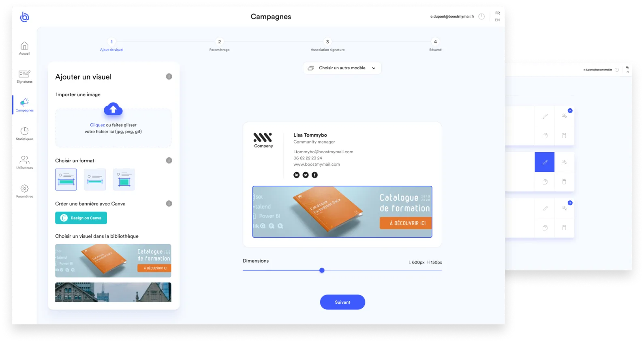Select the thin banner format option
The height and width of the screenshot is (343, 644).
pyautogui.click(x=95, y=180)
